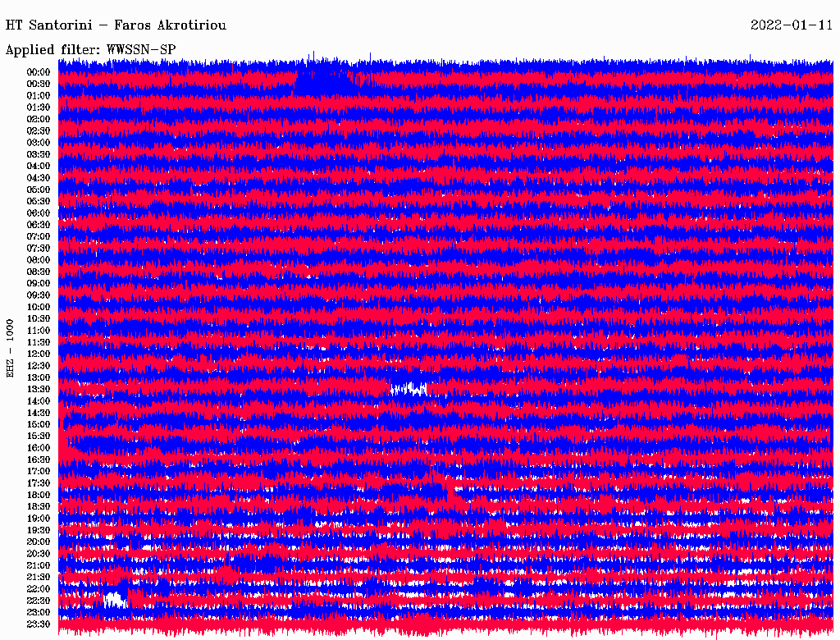Click the station title HT Santorini – Faros Akrotiriou

[x=116, y=25]
